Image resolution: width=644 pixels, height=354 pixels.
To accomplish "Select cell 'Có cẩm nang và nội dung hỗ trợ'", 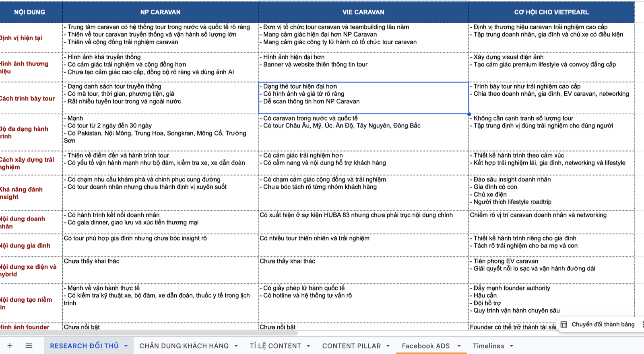I will [363, 163].
